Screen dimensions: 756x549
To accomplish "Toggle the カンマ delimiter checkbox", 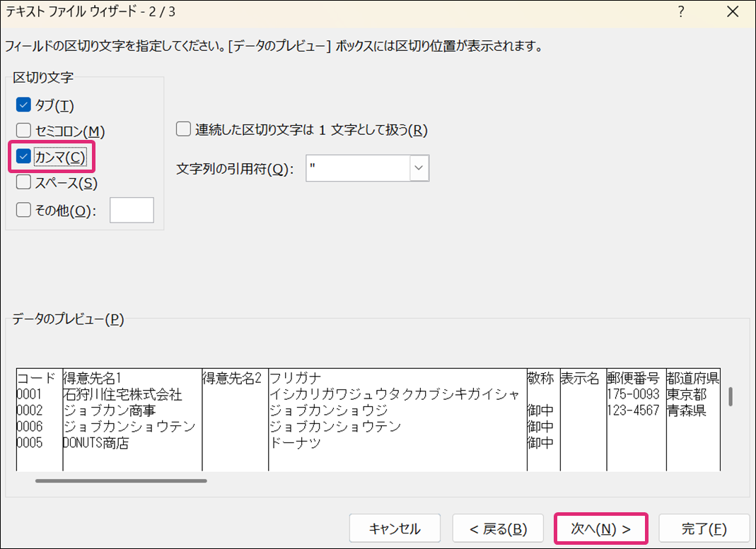I will [x=23, y=157].
